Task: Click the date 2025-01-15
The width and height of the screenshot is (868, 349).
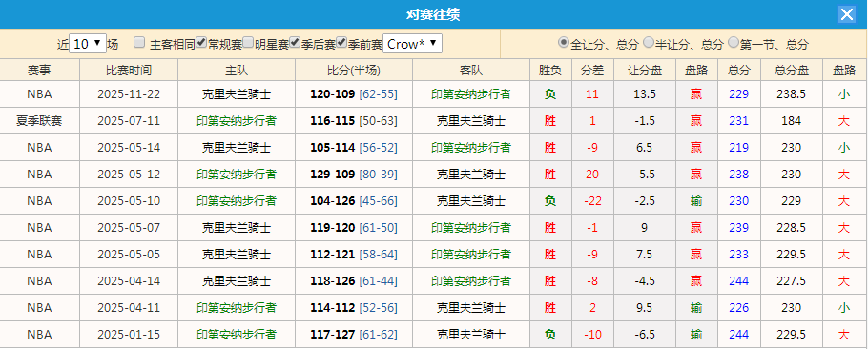Action: (x=129, y=335)
